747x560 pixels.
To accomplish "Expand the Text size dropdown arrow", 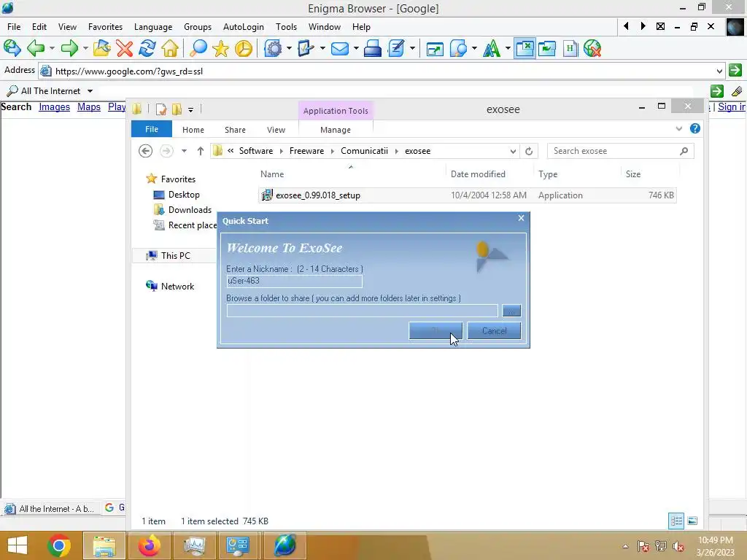I will point(508,48).
